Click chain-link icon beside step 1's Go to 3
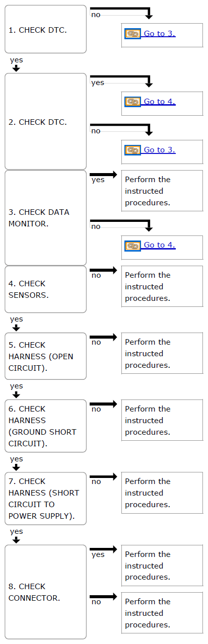This screenshot has height=644, width=208. (x=132, y=34)
